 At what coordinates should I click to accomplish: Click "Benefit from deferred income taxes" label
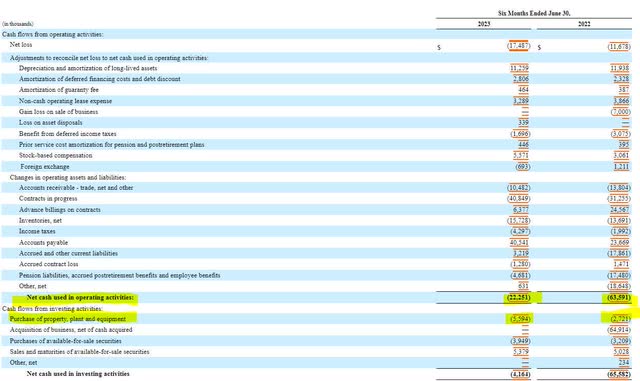pyautogui.click(x=67, y=134)
